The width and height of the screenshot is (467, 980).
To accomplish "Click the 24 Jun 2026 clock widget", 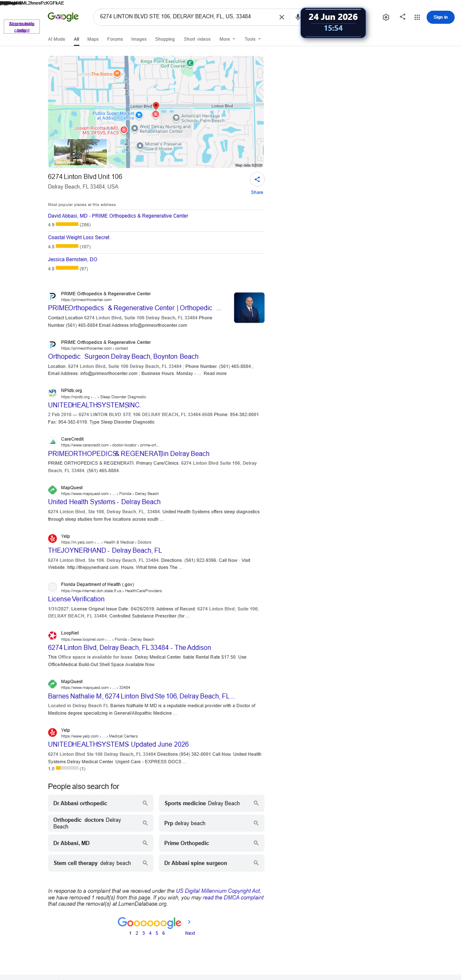I will [x=333, y=23].
